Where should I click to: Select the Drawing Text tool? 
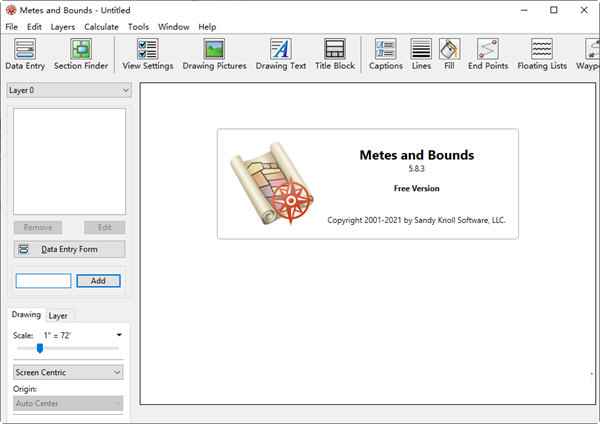click(x=280, y=54)
